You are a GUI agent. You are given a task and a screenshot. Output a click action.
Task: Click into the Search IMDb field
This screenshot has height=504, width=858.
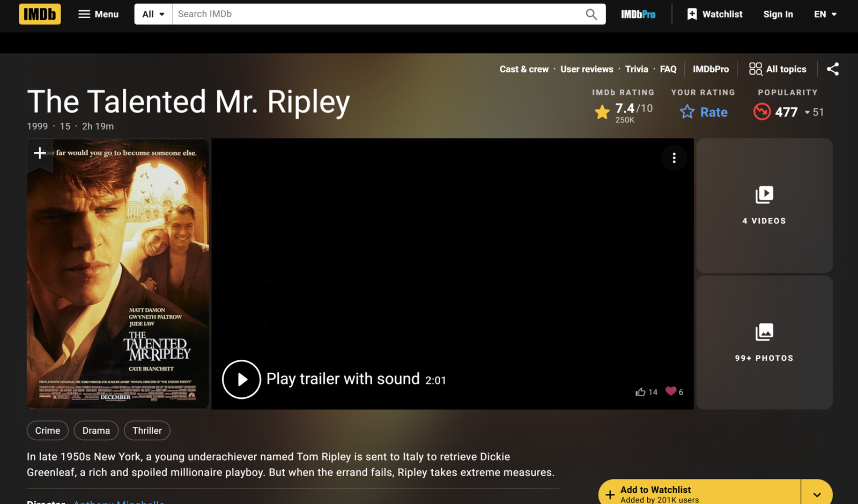point(375,14)
